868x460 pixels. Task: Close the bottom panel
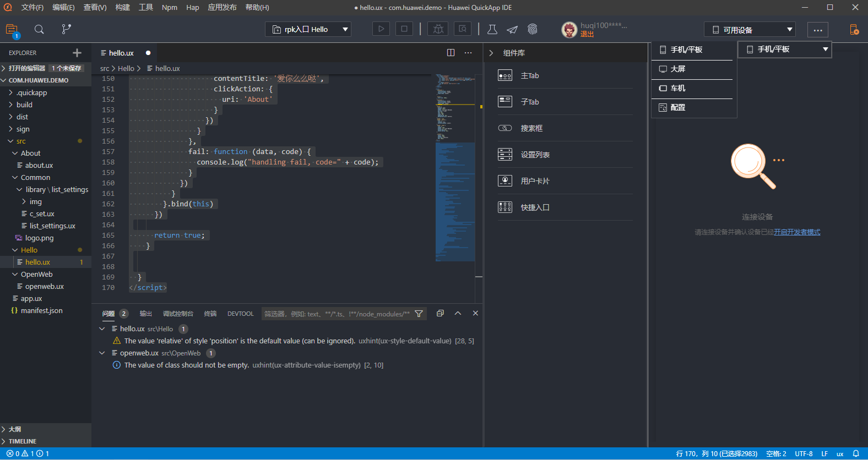[475, 313]
